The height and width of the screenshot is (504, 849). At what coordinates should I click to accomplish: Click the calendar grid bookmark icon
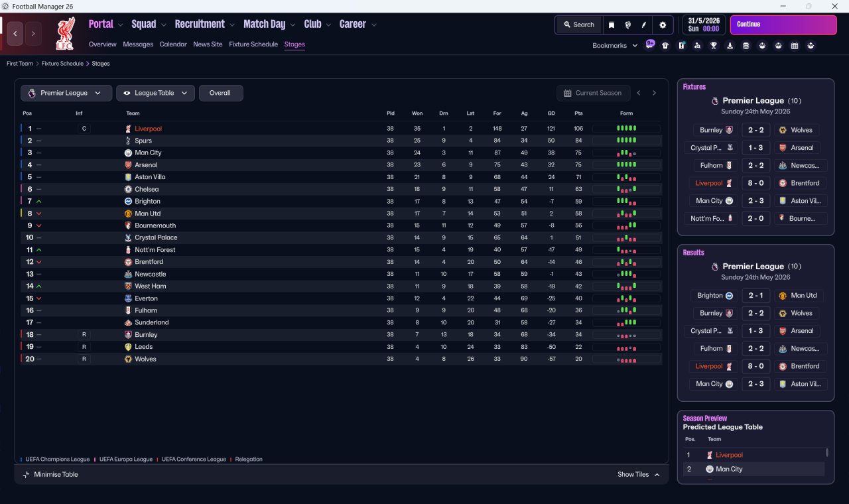click(795, 46)
